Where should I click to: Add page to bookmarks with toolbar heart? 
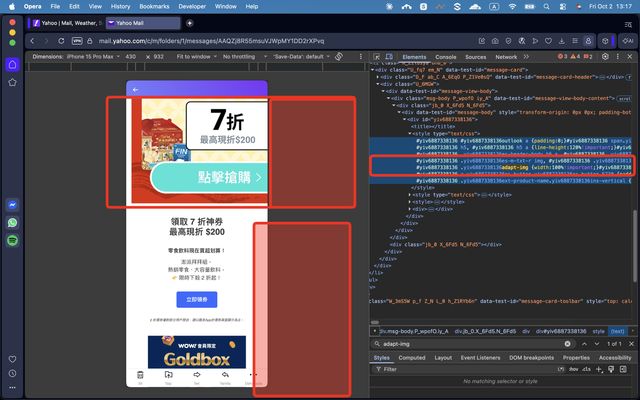548,41
